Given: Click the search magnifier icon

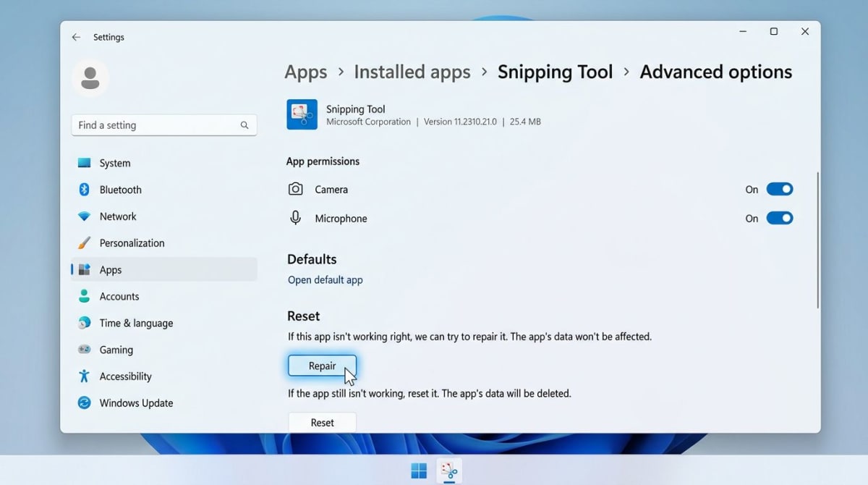Looking at the screenshot, I should point(244,125).
